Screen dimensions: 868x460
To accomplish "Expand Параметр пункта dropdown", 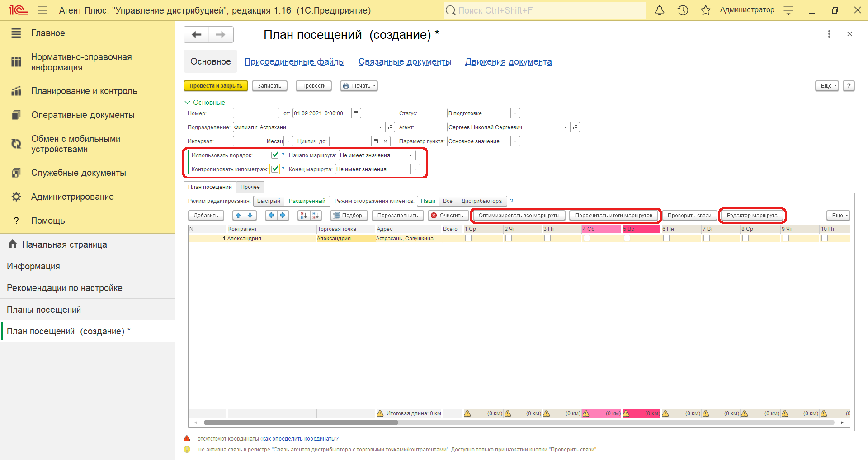I will tap(515, 141).
